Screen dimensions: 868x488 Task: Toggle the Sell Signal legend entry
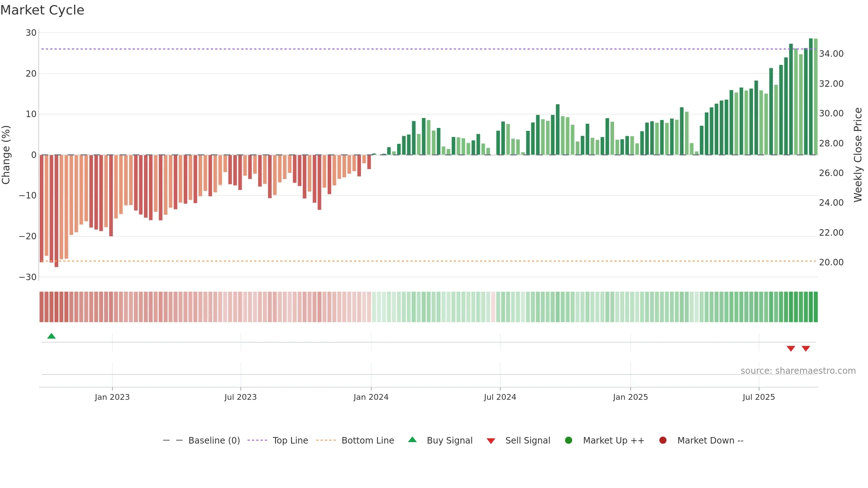(x=518, y=440)
